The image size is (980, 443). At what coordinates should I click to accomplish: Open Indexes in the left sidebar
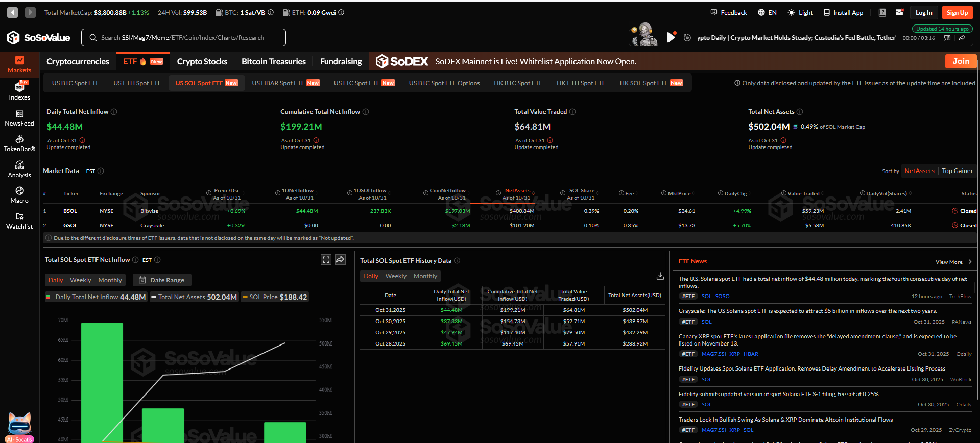[x=19, y=91]
